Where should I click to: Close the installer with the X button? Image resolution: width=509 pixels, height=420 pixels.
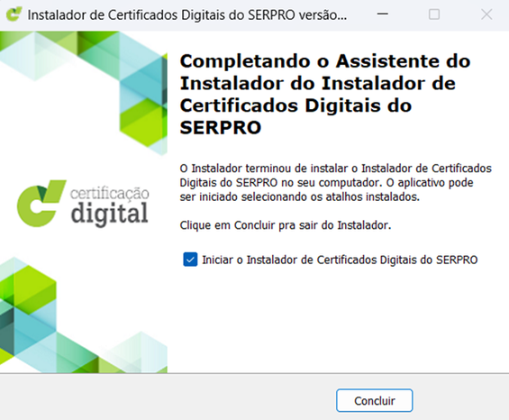tap(486, 14)
